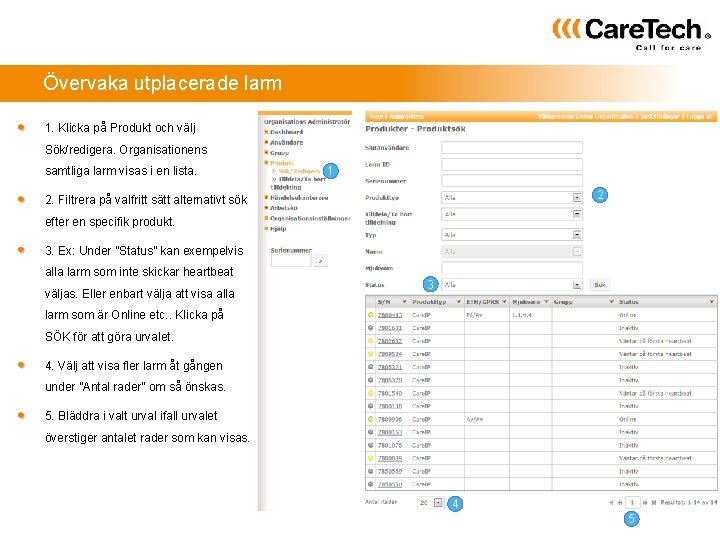
Task: Click the Inaktiv status of serial 7801076
Action: [x=628, y=445]
